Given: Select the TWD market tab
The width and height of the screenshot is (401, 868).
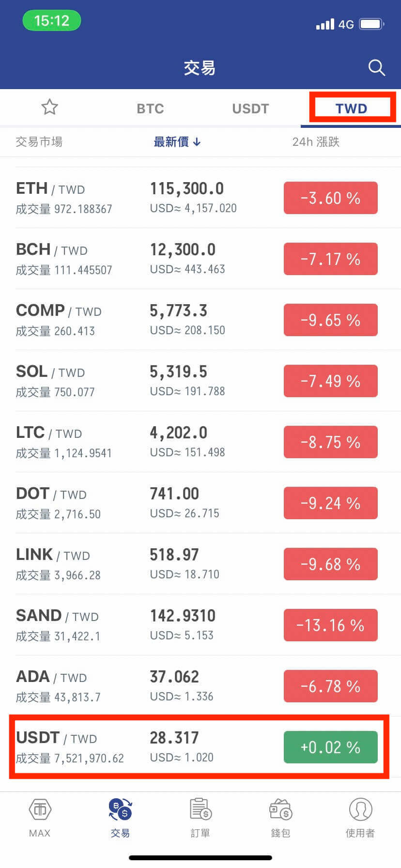Looking at the screenshot, I should [351, 108].
